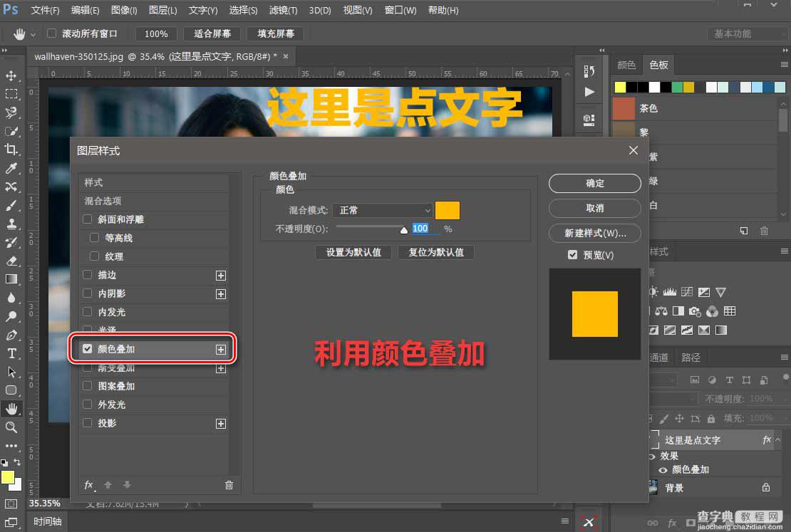The height and width of the screenshot is (532, 791).
Task: Collapse the text layer effects list
Action: (778, 439)
